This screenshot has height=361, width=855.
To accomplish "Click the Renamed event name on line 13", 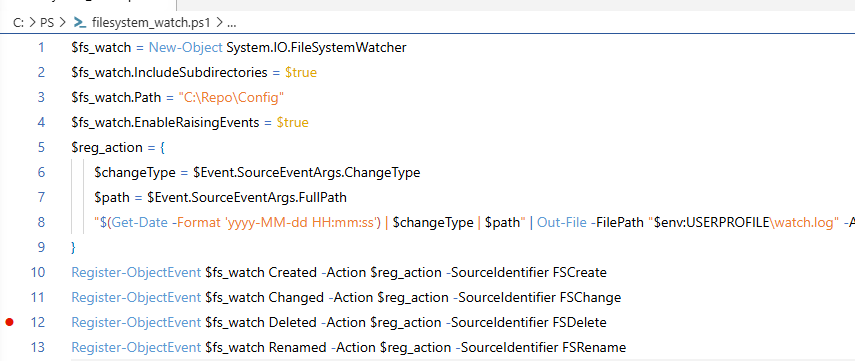I will [x=298, y=347].
